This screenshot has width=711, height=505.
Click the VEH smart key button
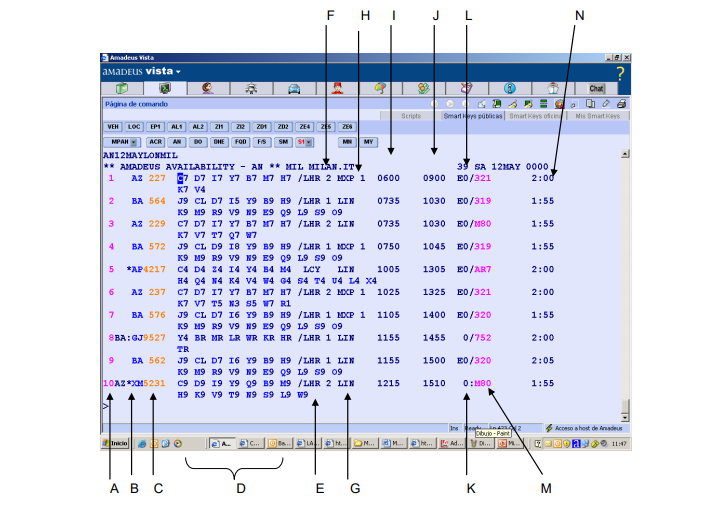113,127
